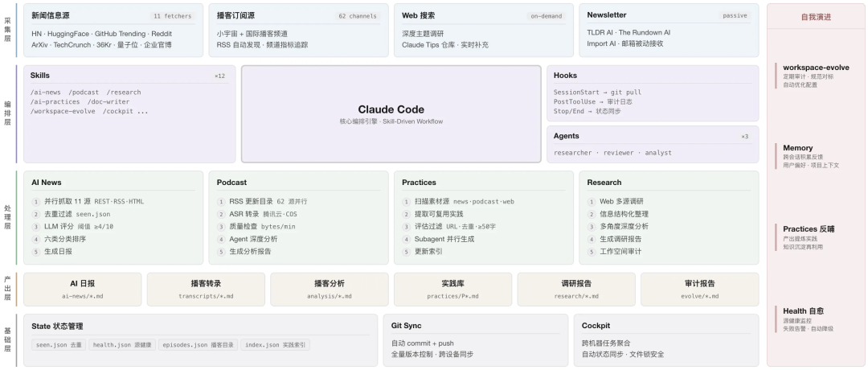Viewport: 868px width, 370px height.
Task: Click the Skills panel heading
Action: point(40,76)
